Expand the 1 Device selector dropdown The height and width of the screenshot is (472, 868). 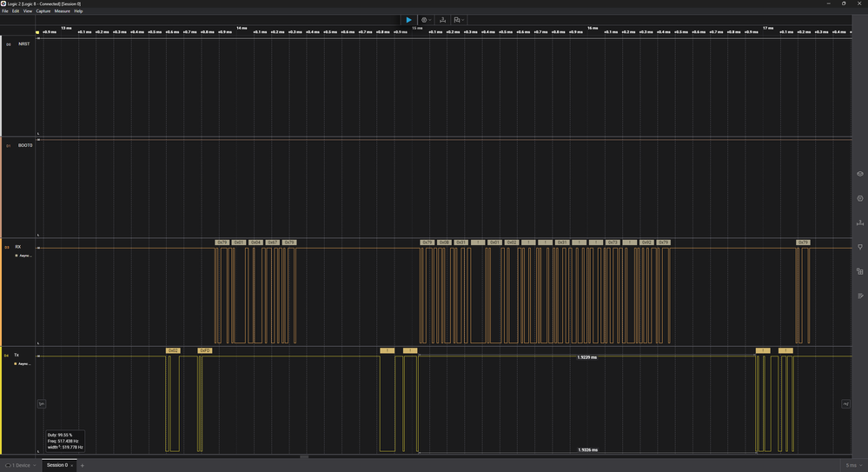click(x=19, y=465)
